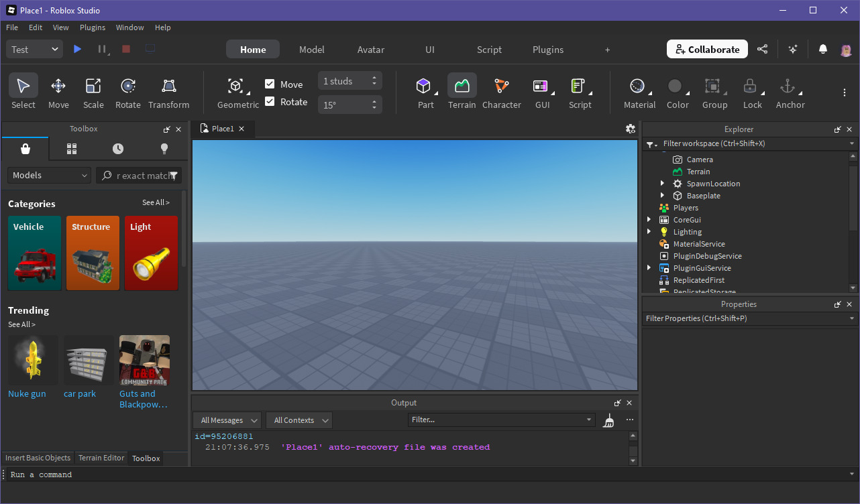Toggle the Move snapping checkbox
This screenshot has width=860, height=504.
(x=270, y=84)
